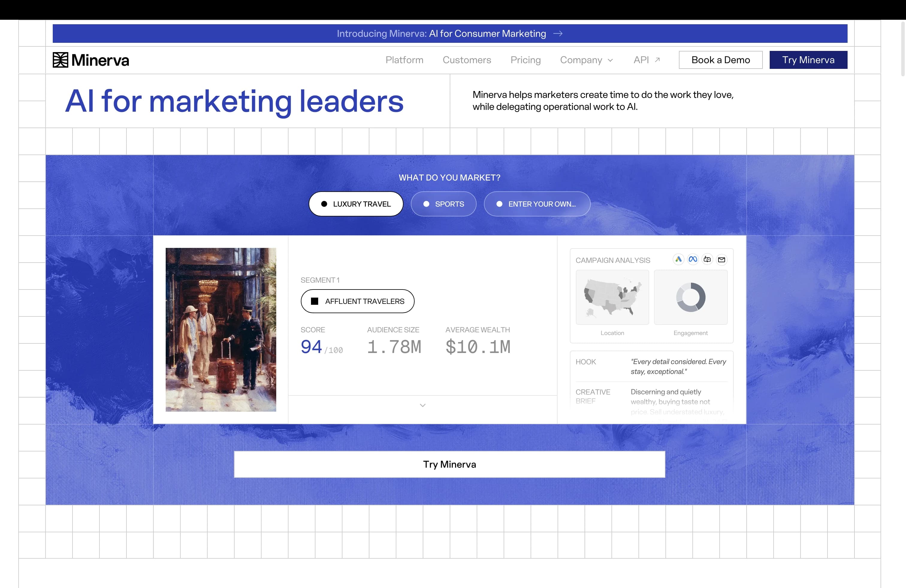Select the Google Ads channel icon
Screen dimensions: 906x588
pyautogui.click(x=678, y=259)
